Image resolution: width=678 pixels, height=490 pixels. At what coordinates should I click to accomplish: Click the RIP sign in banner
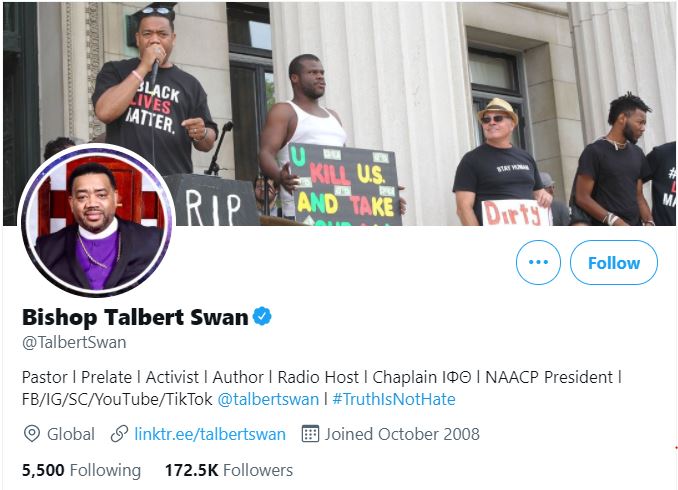212,200
